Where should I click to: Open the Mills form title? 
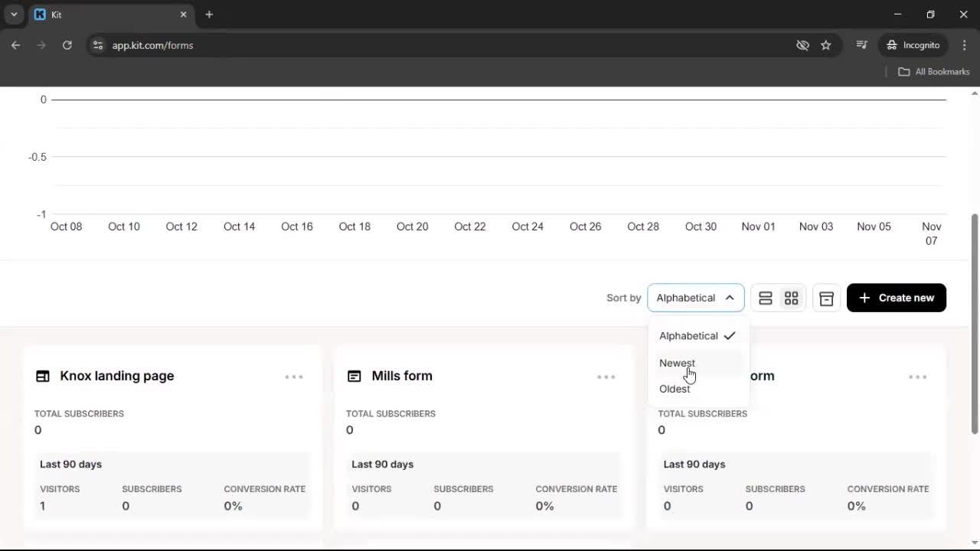(402, 376)
